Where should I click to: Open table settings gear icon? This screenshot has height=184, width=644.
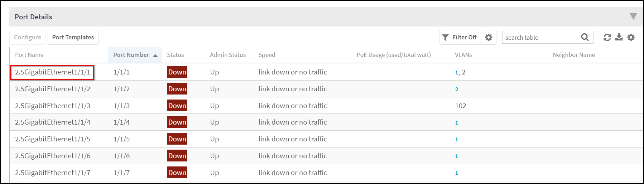(631, 37)
